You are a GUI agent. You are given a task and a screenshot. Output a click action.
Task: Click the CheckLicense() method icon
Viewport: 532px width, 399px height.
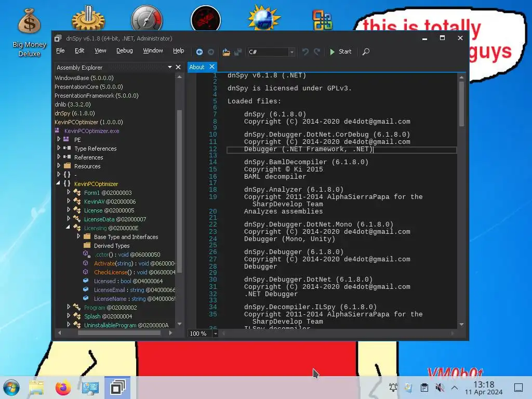tap(86, 272)
